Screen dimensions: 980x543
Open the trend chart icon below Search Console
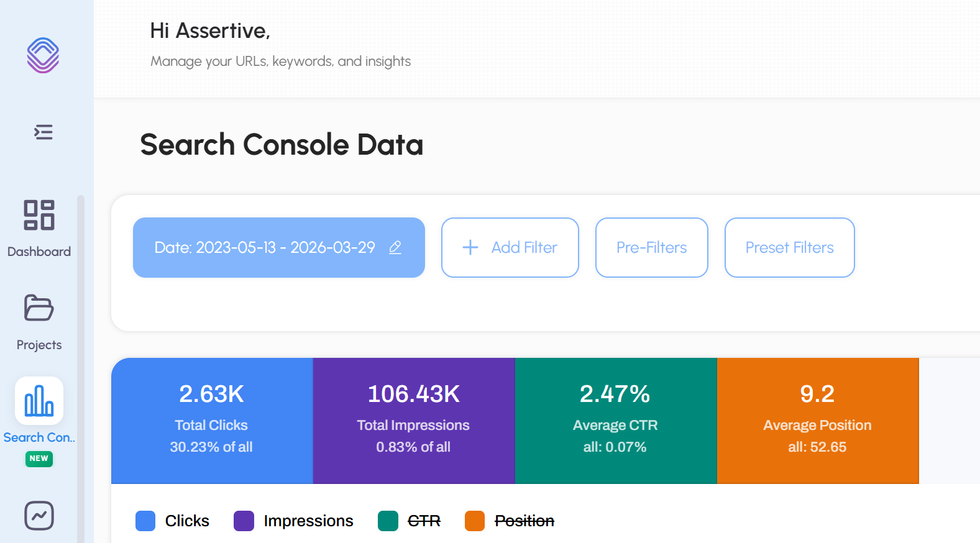pyautogui.click(x=39, y=516)
